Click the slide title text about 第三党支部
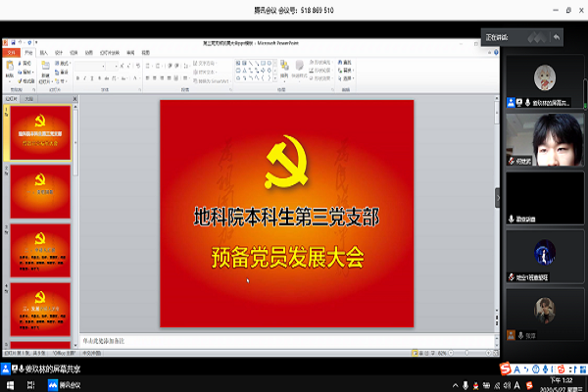The width and height of the screenshot is (588, 392). [286, 218]
